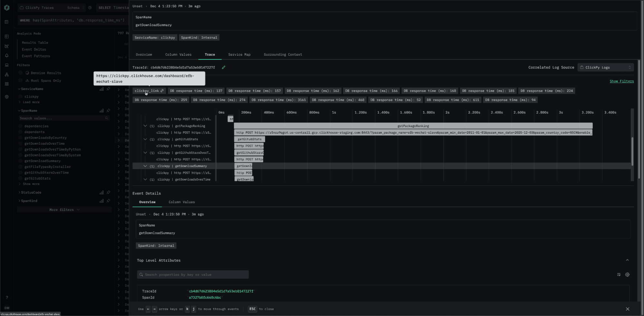Click the bar chart icon beside SpanName filter
This screenshot has width=644, height=316.
tap(101, 111)
